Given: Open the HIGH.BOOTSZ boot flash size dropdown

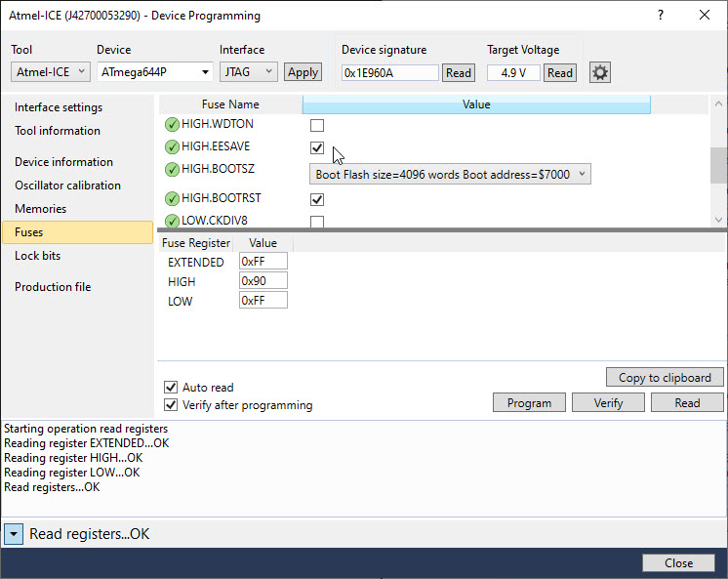Looking at the screenshot, I should (450, 174).
